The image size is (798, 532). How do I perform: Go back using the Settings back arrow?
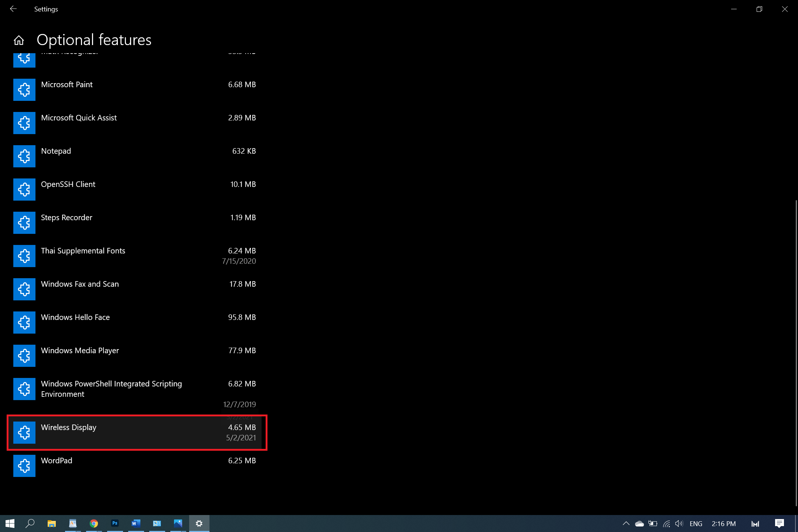[x=13, y=9]
